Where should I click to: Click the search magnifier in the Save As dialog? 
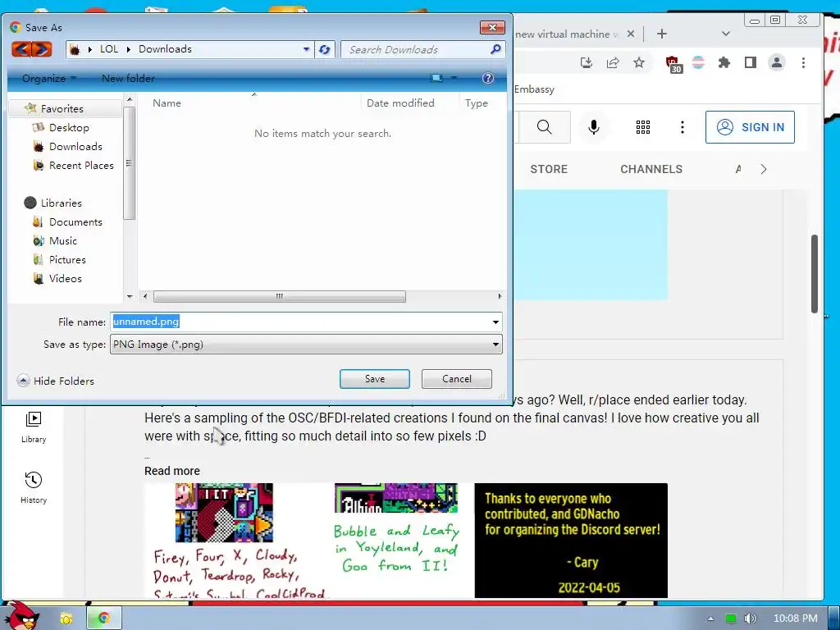pyautogui.click(x=495, y=49)
